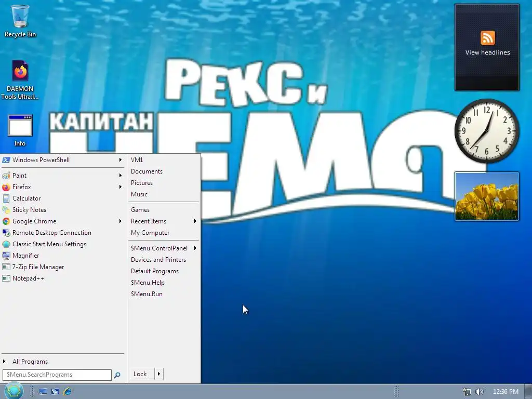Click the RSS feed icon in headlines gadget
The height and width of the screenshot is (399, 532).
pyautogui.click(x=487, y=37)
